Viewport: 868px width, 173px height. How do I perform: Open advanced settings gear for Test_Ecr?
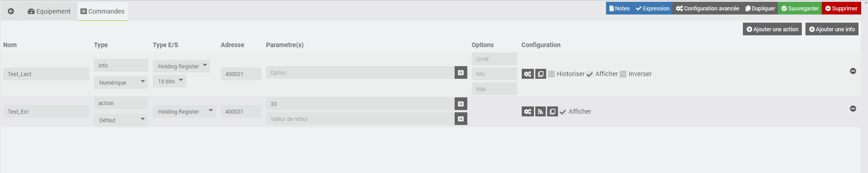pyautogui.click(x=528, y=111)
